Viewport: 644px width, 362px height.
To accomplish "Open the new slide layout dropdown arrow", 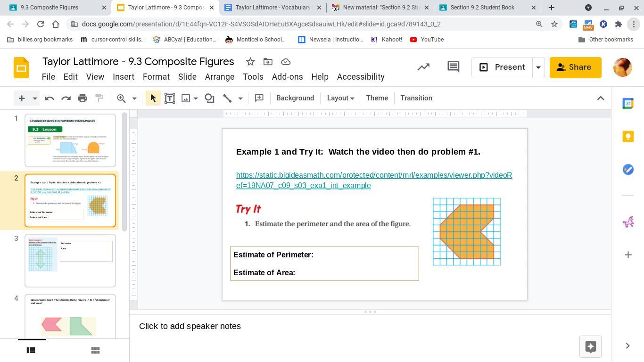I will (x=34, y=98).
